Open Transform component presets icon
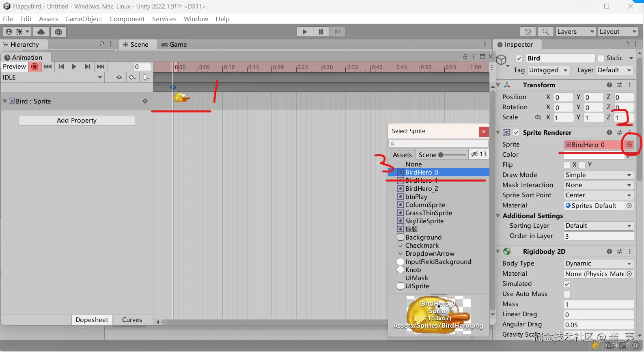This screenshot has height=352, width=644. coord(620,85)
